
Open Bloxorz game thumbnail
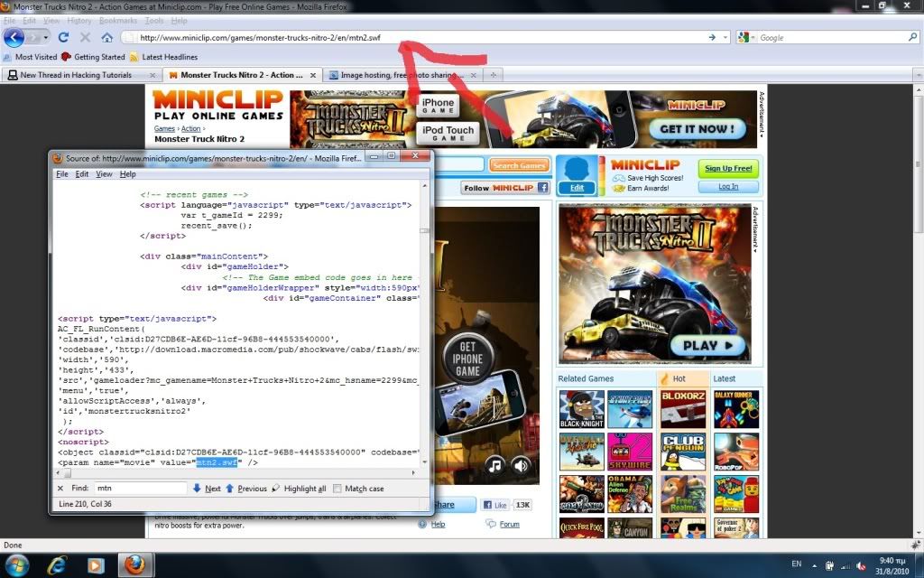coord(683,409)
